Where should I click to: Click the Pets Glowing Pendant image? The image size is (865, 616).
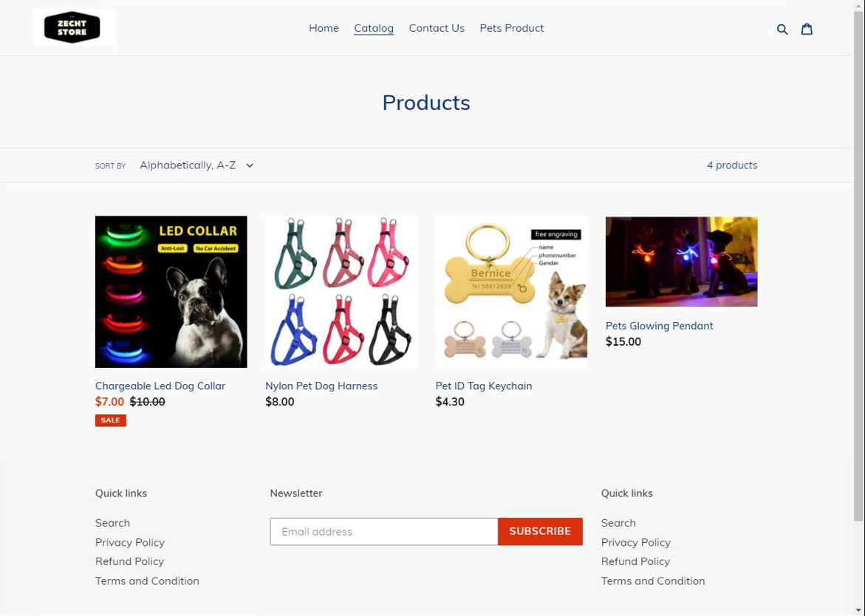click(681, 261)
